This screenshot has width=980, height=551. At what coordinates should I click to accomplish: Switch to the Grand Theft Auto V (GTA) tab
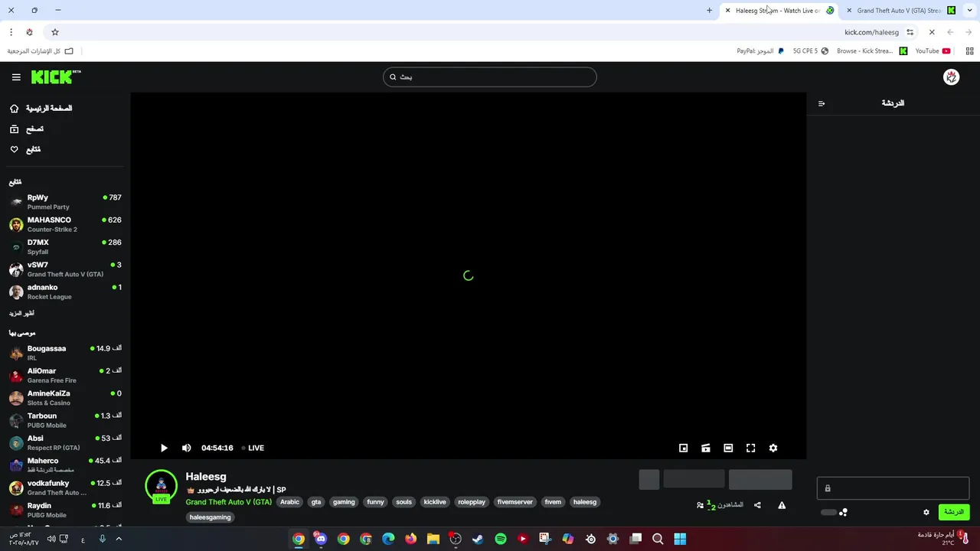point(900,11)
